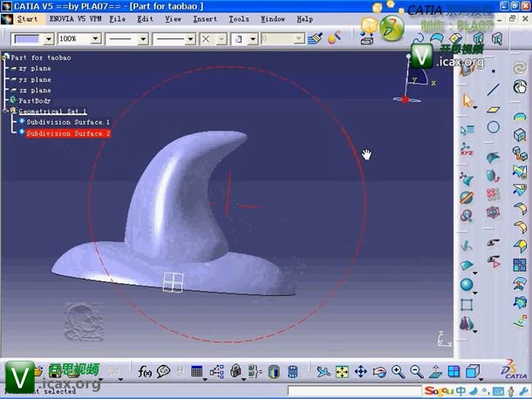Click the Start menu button
The image size is (532, 399).
point(26,18)
